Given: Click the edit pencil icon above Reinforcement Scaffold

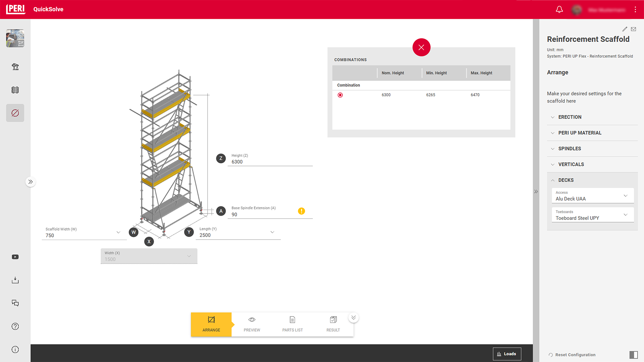Looking at the screenshot, I should [625, 29].
